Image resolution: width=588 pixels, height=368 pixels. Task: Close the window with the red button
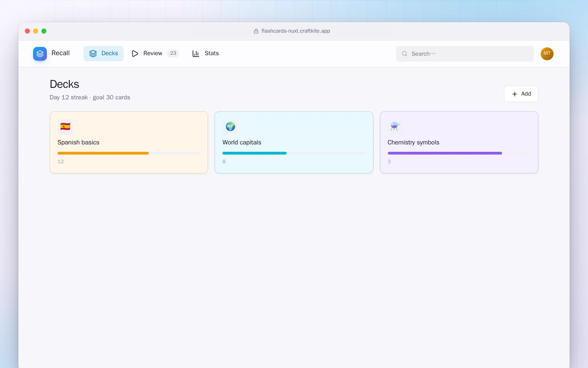pyautogui.click(x=28, y=31)
